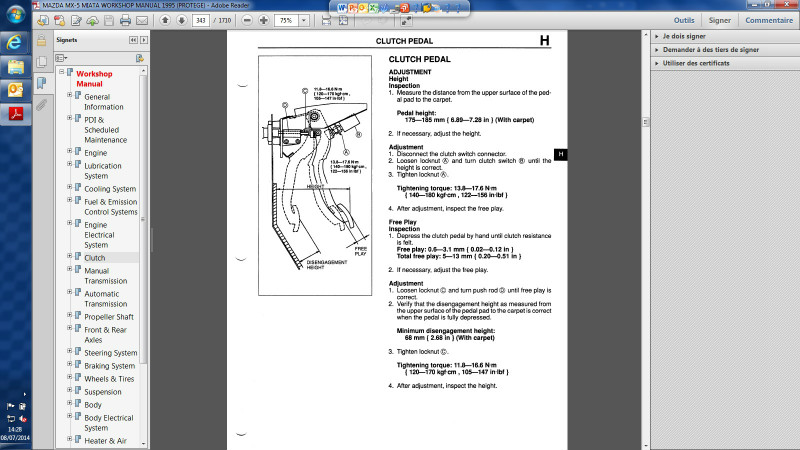Click the fit width scrolling icon
800x450 pixels.
coord(326,20)
